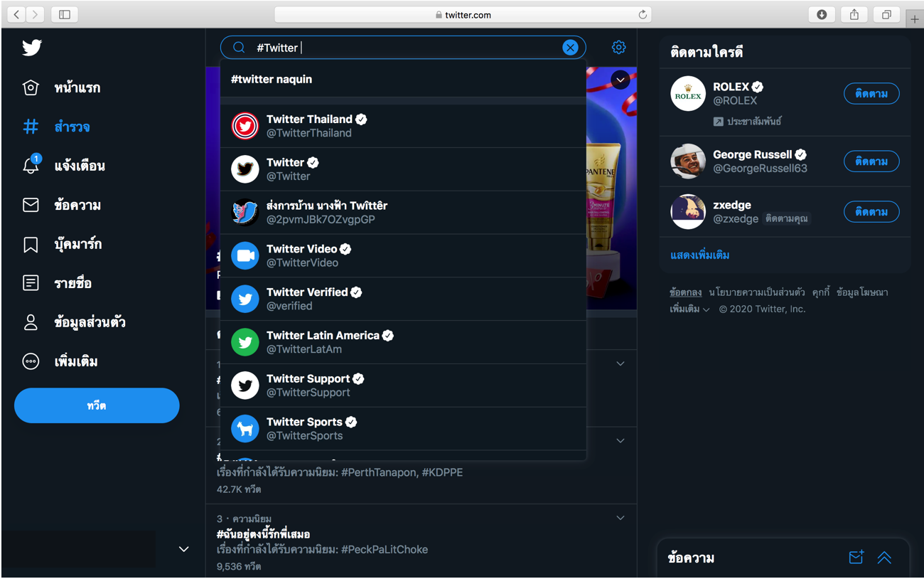Open Safari downloads icon

(x=822, y=15)
